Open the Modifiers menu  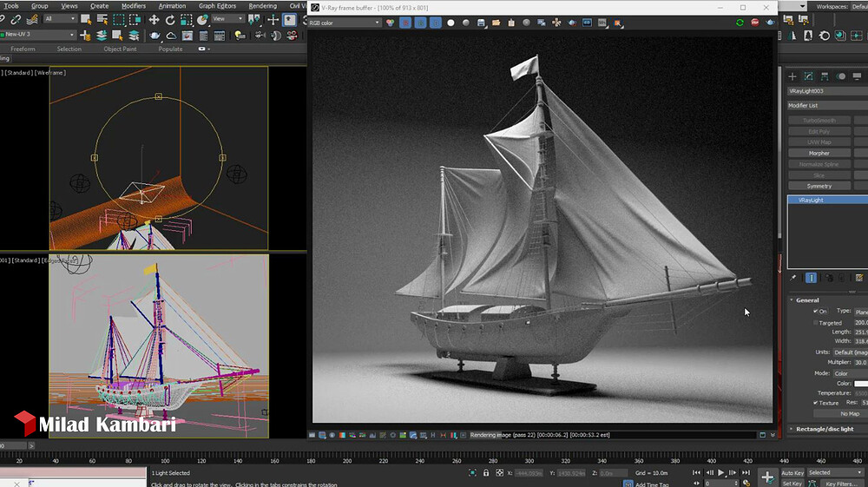(x=134, y=5)
